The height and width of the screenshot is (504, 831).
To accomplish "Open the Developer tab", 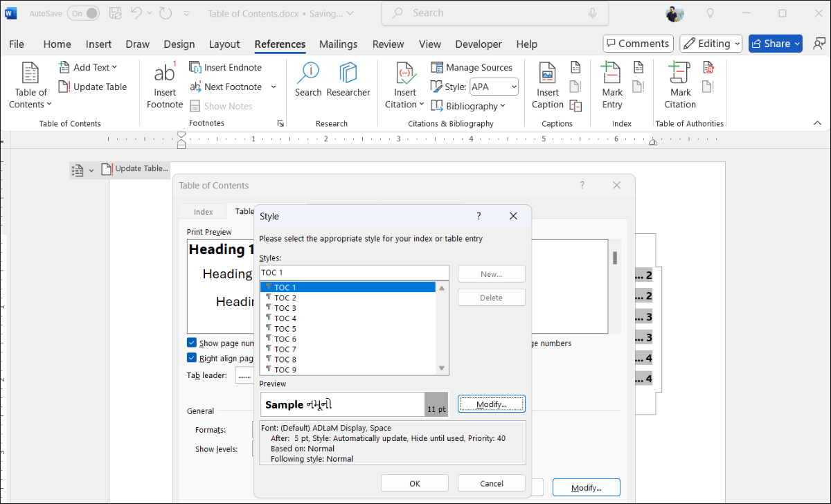I will pyautogui.click(x=479, y=44).
